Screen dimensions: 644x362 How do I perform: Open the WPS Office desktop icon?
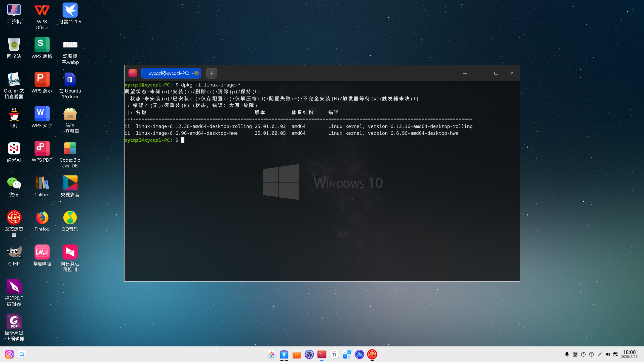click(x=42, y=17)
